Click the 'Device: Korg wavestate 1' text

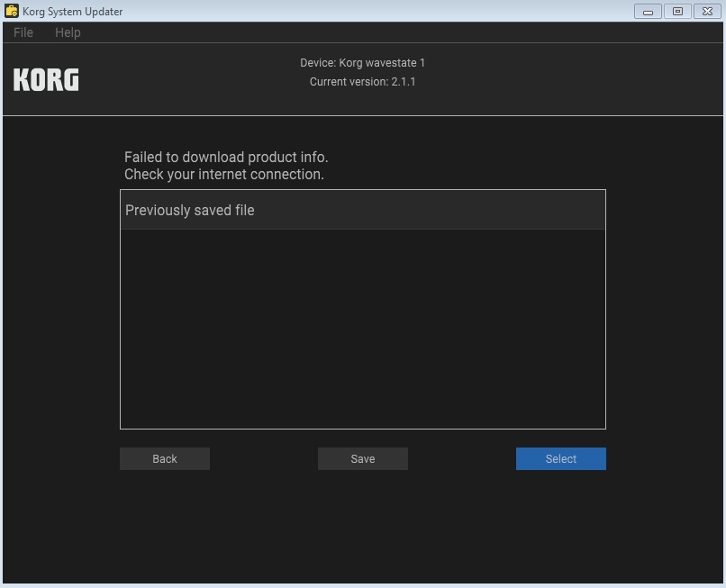tap(362, 62)
